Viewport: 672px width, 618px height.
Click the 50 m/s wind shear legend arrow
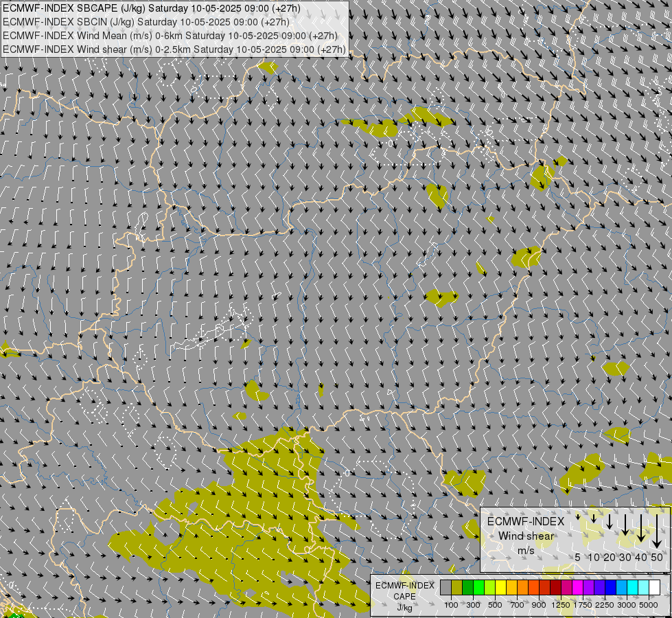click(x=657, y=531)
